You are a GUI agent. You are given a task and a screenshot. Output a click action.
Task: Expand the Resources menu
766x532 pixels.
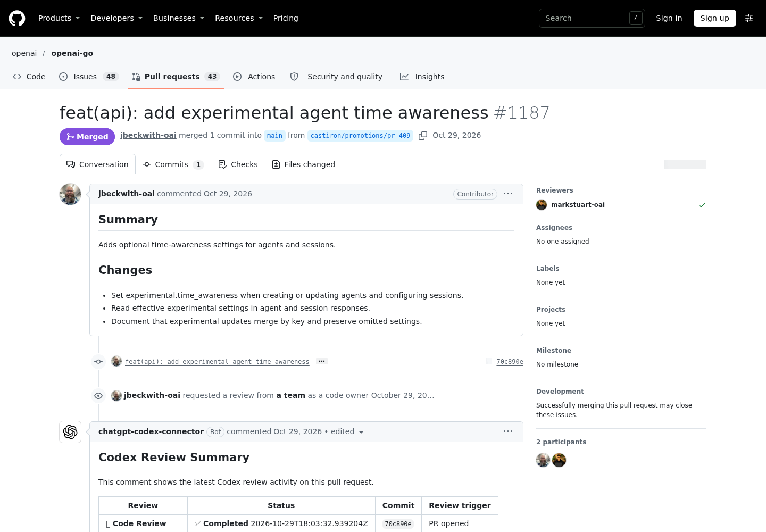[x=239, y=18]
